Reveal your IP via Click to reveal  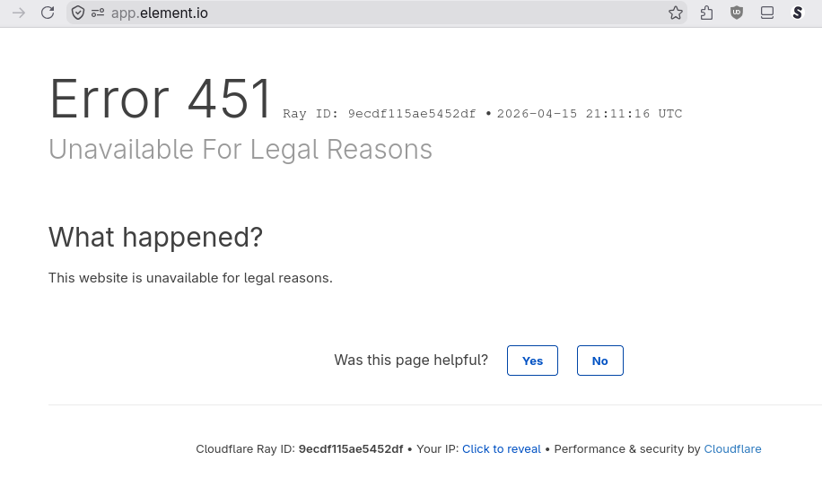pyautogui.click(x=501, y=449)
